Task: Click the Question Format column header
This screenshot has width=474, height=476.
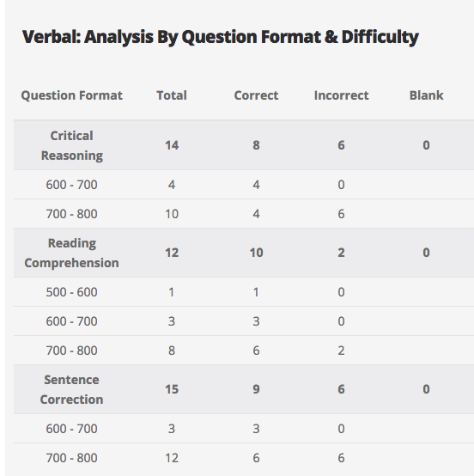Action: (71, 95)
